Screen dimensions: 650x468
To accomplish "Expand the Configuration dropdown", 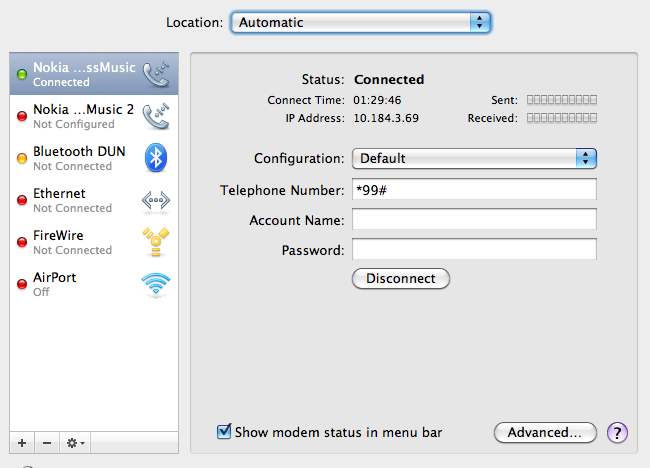I will tap(474, 158).
